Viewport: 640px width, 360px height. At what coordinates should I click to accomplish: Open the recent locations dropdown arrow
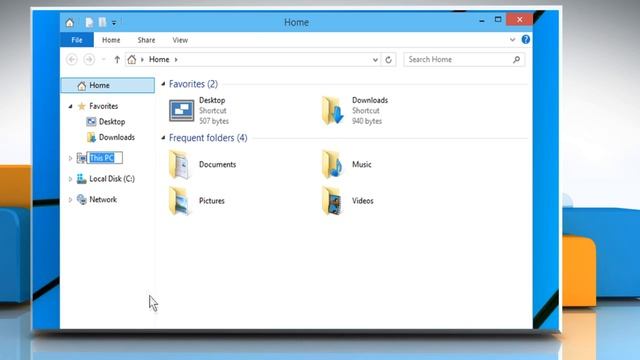(104, 60)
